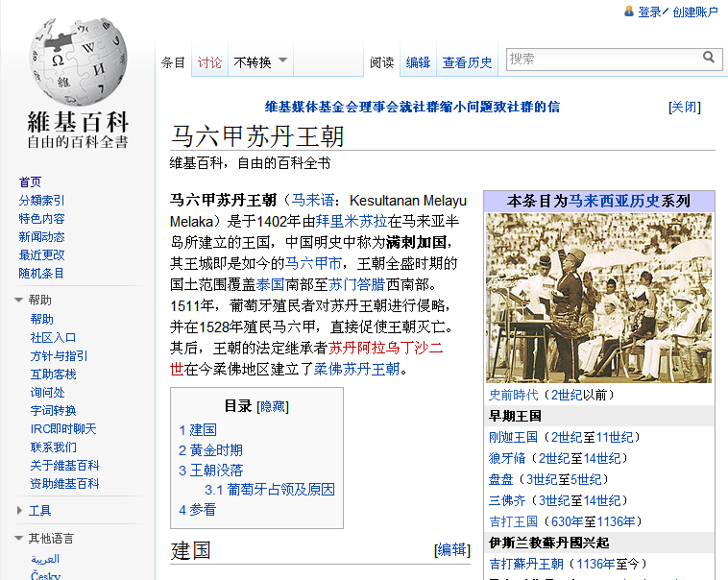
Task: Open the 编辑 tab at the top
Action: click(418, 62)
